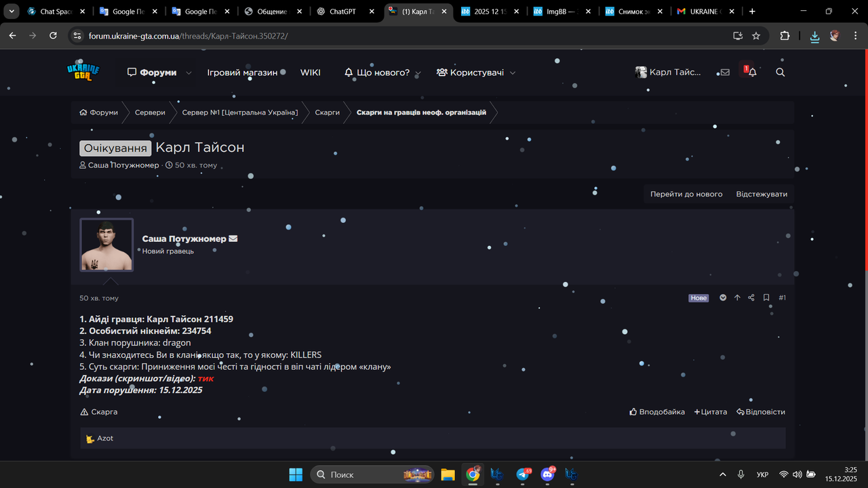Open Карл Тайс... account menu
The width and height of the screenshot is (868, 488).
[668, 72]
